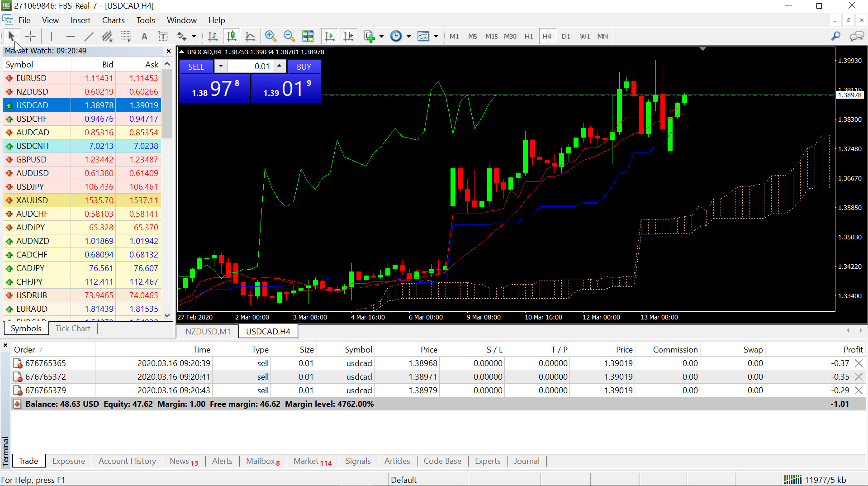Switch to Tick Chart tab
868x486 pixels.
(x=73, y=329)
